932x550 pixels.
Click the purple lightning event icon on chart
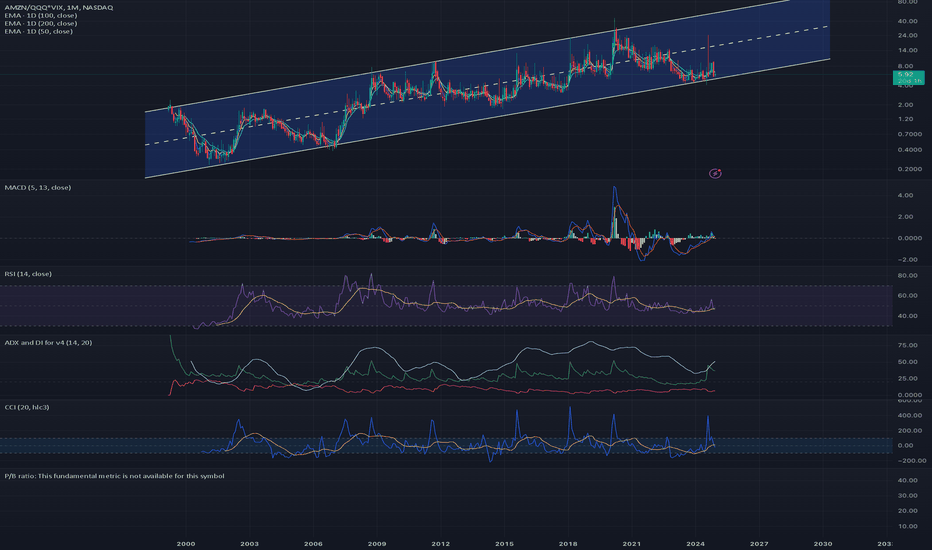tap(716, 174)
